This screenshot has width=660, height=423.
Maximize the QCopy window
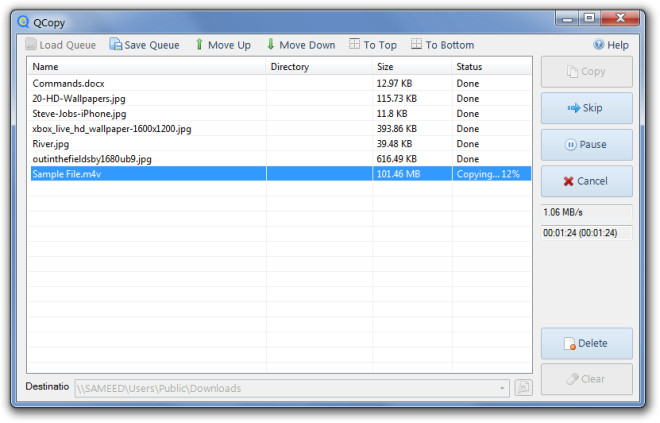coord(590,19)
